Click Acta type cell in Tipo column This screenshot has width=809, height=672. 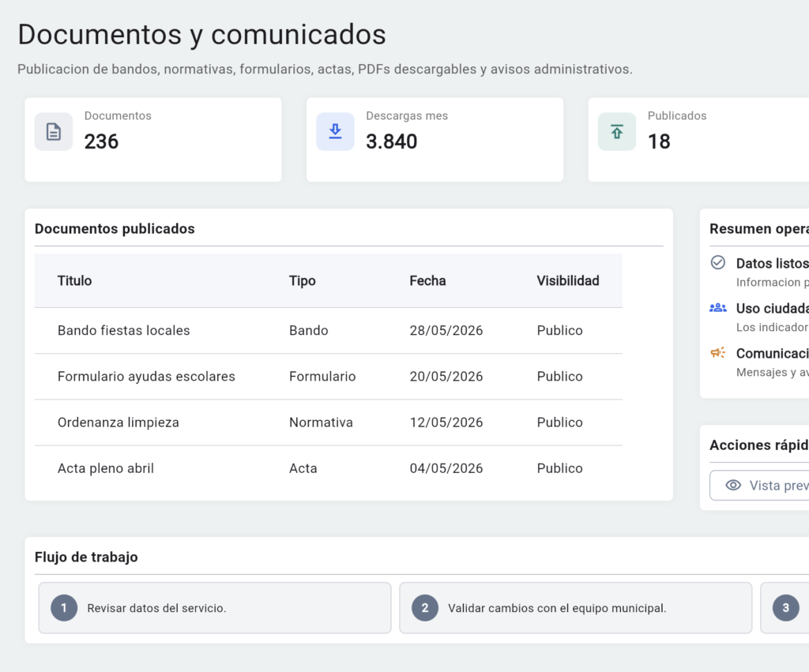tap(303, 468)
